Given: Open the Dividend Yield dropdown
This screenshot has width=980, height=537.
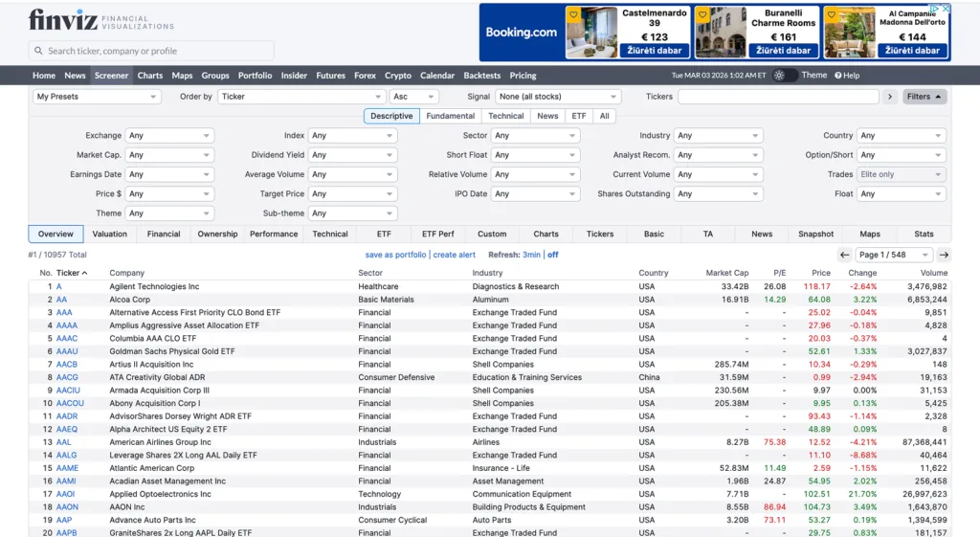Looking at the screenshot, I should tap(352, 154).
